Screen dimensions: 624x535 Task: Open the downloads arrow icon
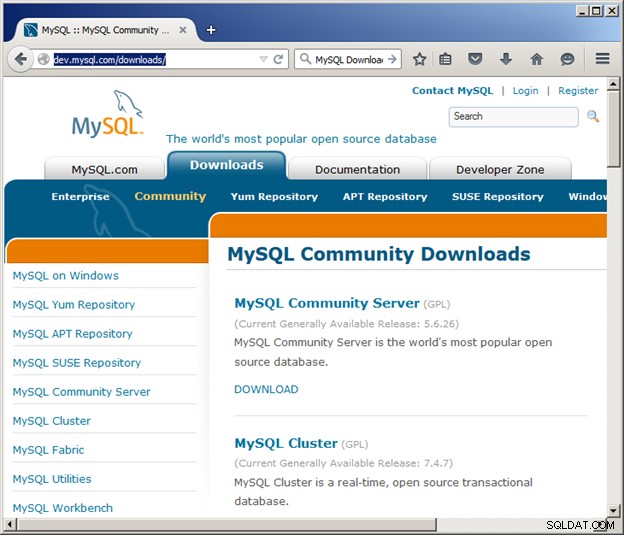coord(506,59)
